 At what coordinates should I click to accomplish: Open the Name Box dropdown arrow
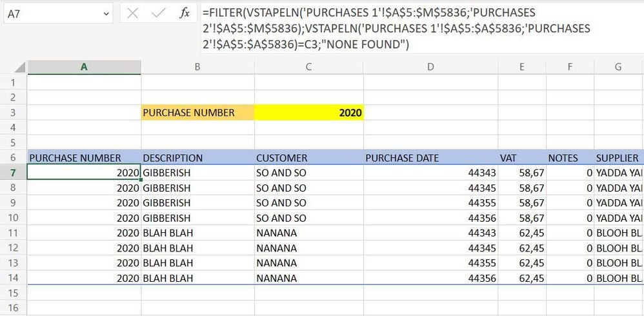(x=106, y=13)
